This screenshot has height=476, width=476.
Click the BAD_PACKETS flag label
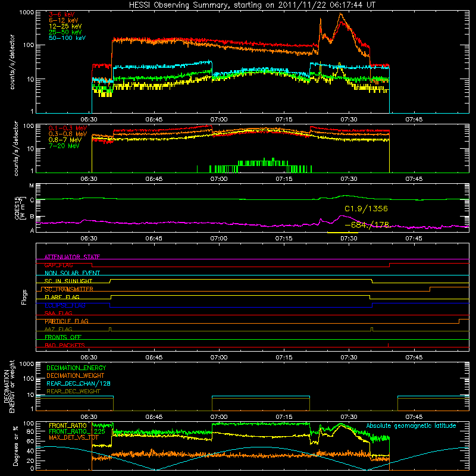coord(65,346)
